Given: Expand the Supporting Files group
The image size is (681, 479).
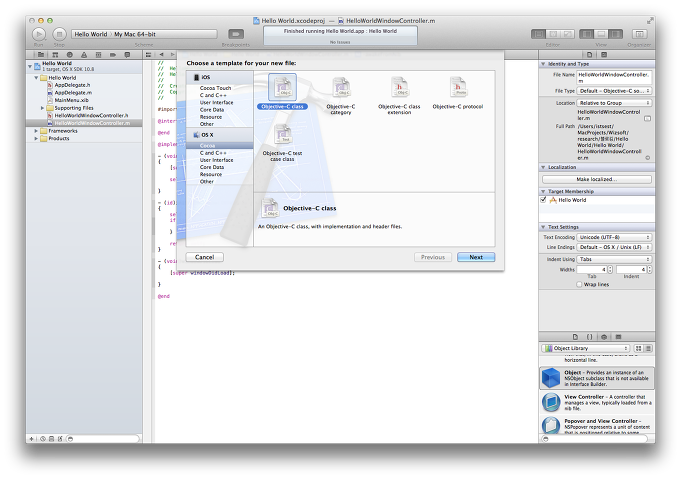Looking at the screenshot, I should click(42, 108).
